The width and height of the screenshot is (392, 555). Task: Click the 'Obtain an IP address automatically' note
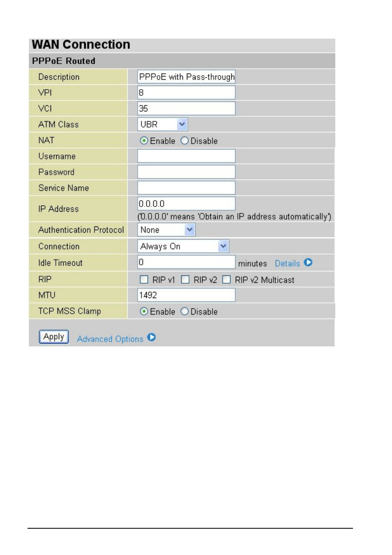click(234, 217)
